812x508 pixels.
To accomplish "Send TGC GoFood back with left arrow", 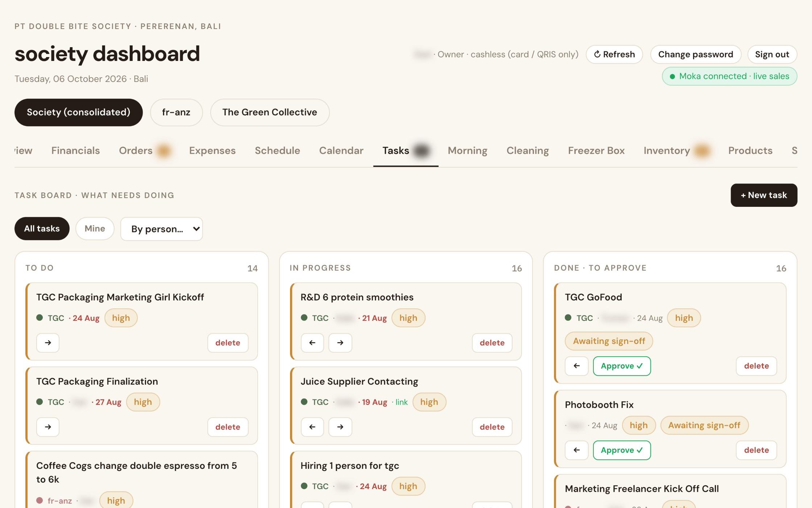I will click(x=576, y=366).
